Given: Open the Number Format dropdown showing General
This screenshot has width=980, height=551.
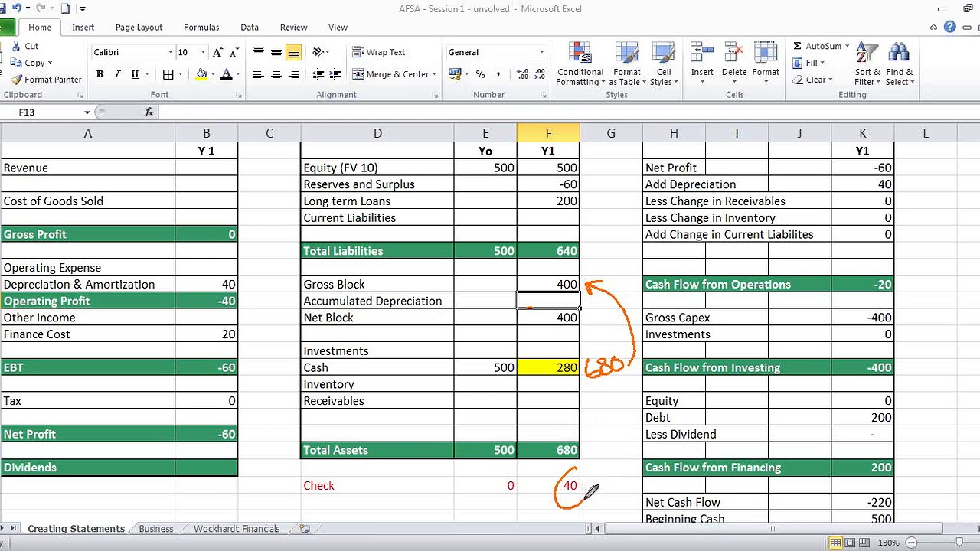Looking at the screenshot, I should click(x=541, y=52).
